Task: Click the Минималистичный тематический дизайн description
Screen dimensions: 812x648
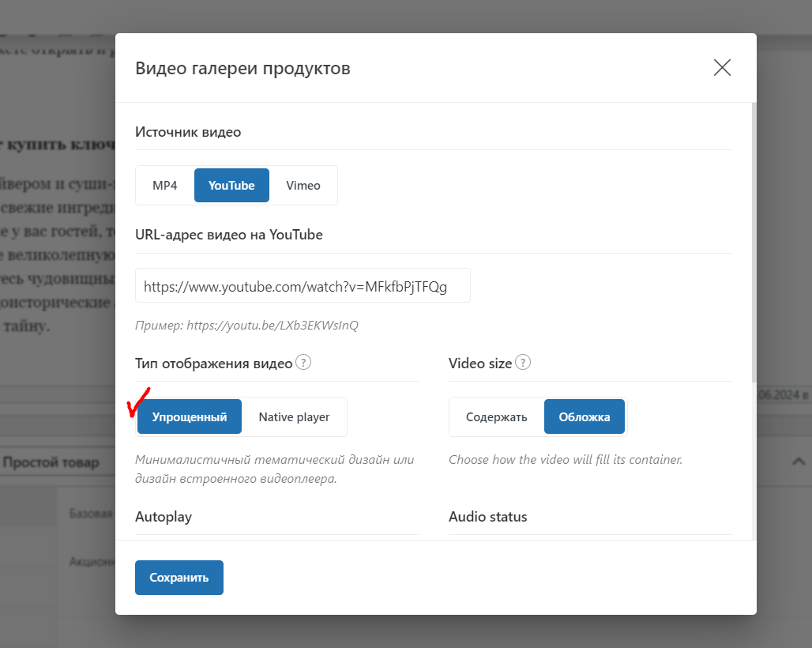Action: click(x=274, y=469)
